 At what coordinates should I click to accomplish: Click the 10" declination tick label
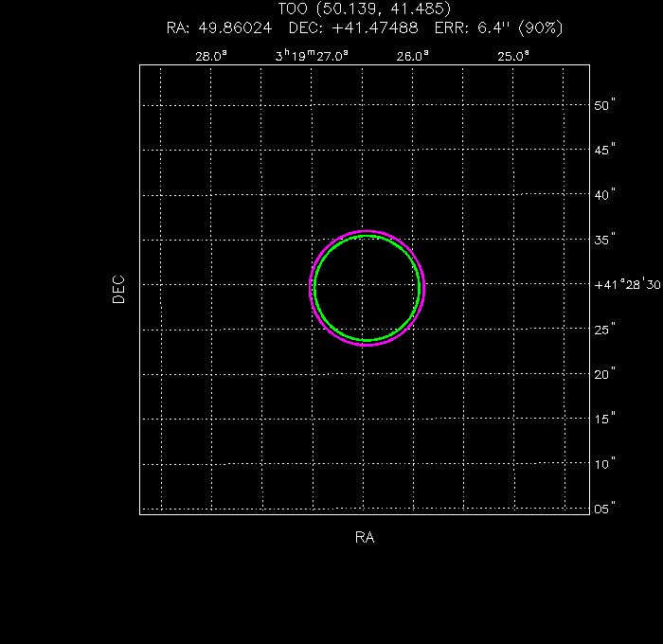[x=604, y=464]
